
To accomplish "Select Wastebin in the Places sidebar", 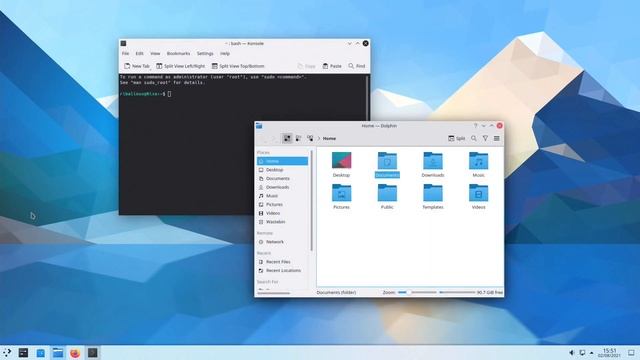I will coord(282,222).
